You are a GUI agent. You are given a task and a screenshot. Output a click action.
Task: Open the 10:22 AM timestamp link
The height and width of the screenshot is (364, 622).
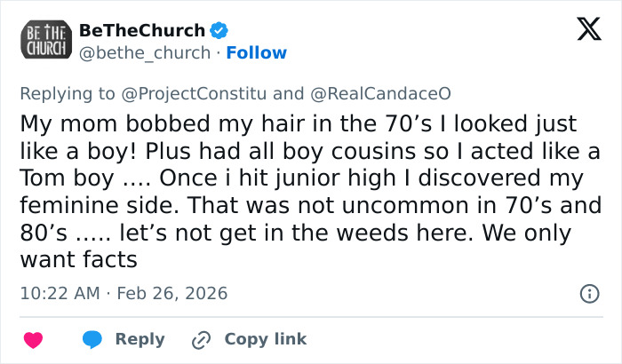click(58, 293)
